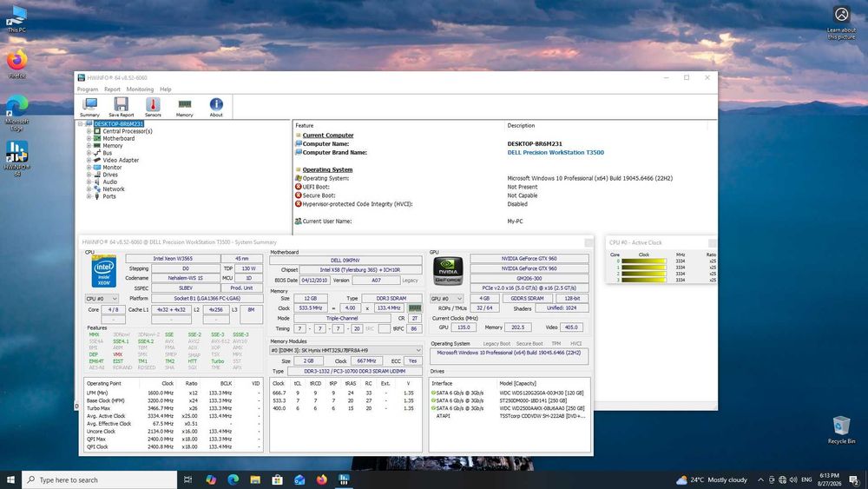868x489 pixels.
Task: Open the Summary toolbar button
Action: (x=89, y=107)
